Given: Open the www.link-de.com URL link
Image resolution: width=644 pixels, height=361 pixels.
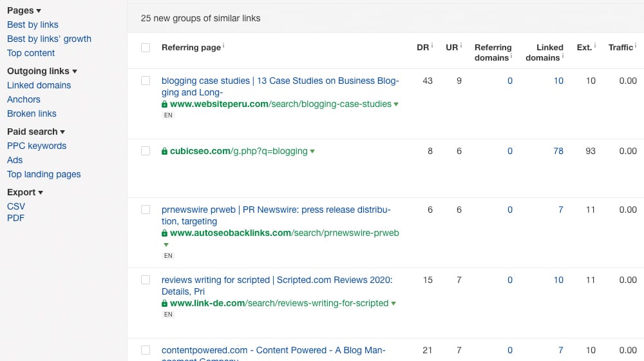Looking at the screenshot, I should click(279, 303).
